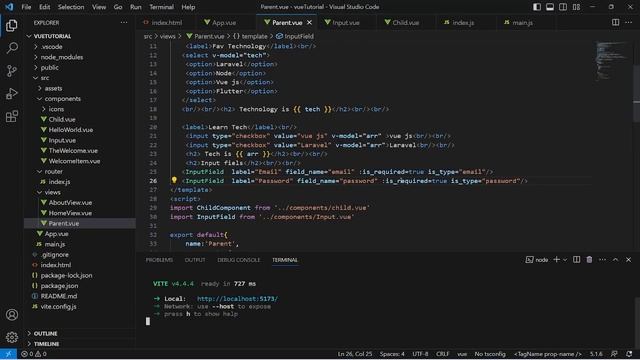Open editor more actions ellipsis

tap(629, 22)
